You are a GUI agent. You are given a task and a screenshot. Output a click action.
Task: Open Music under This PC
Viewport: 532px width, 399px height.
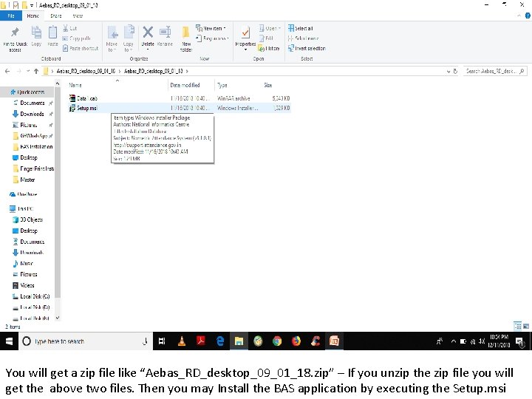(x=23, y=264)
